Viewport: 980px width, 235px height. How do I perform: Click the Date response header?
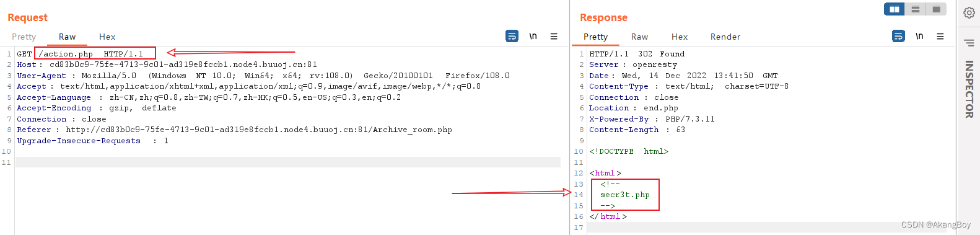[683, 76]
